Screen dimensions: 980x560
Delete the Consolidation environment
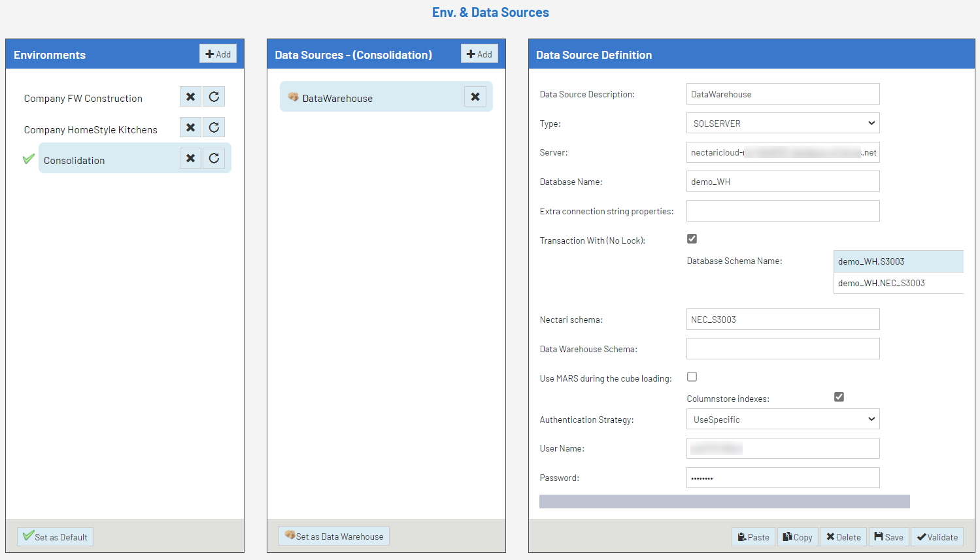190,158
